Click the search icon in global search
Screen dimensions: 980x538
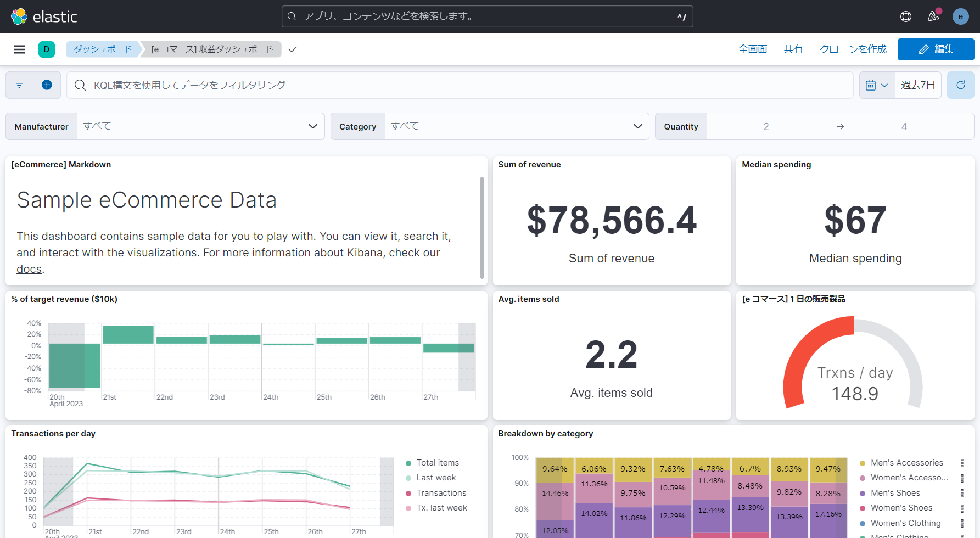pyautogui.click(x=292, y=16)
